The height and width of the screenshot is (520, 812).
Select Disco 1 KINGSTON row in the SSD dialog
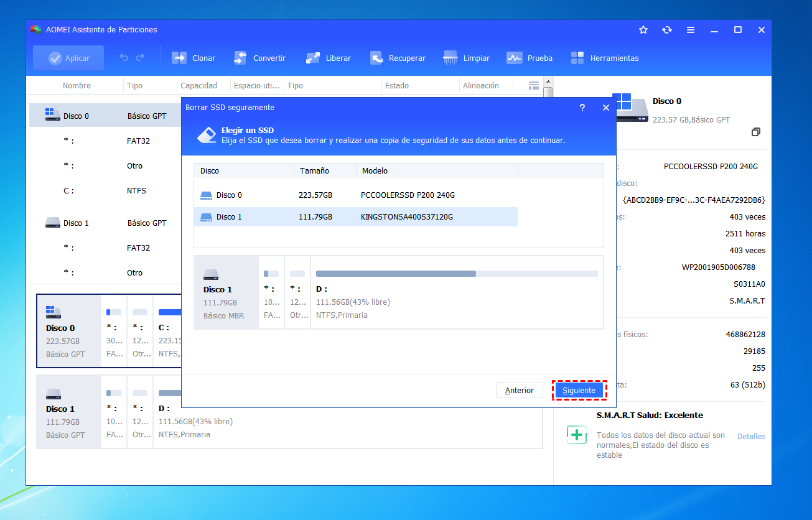click(x=356, y=217)
